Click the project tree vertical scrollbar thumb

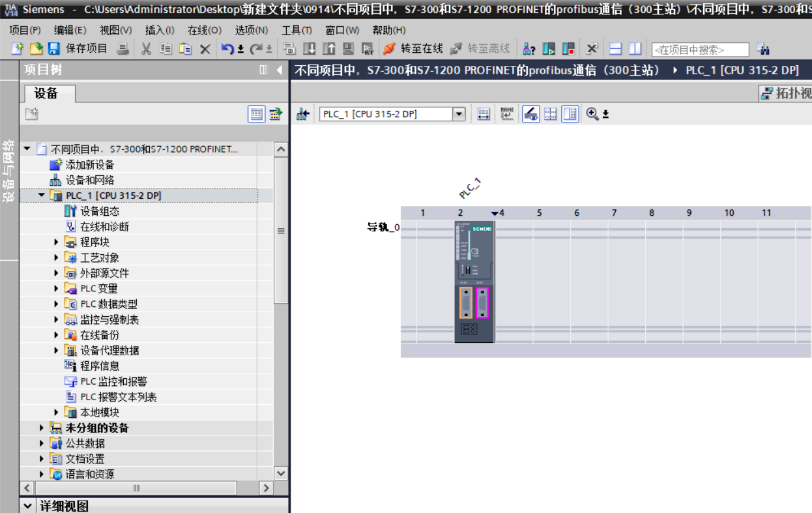281,231
